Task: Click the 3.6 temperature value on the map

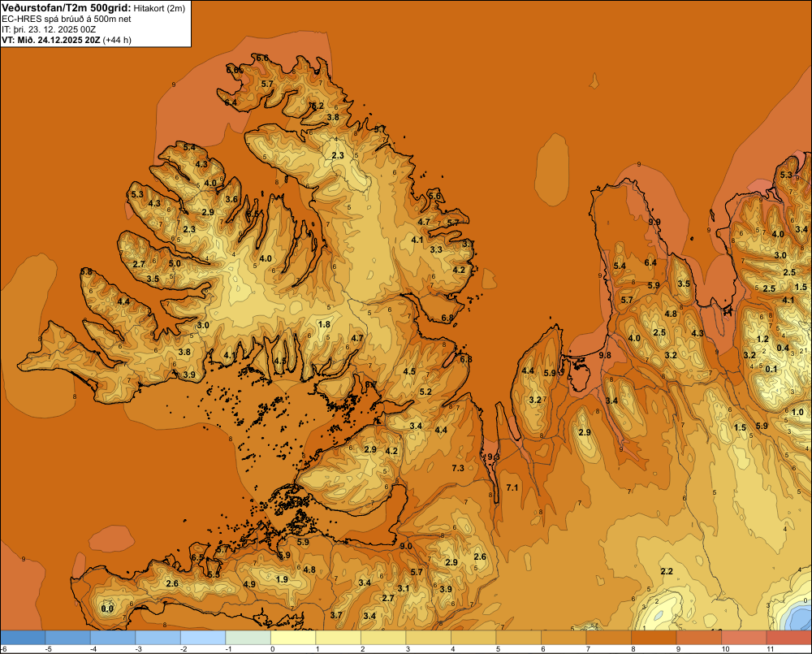Action: pyautogui.click(x=231, y=199)
